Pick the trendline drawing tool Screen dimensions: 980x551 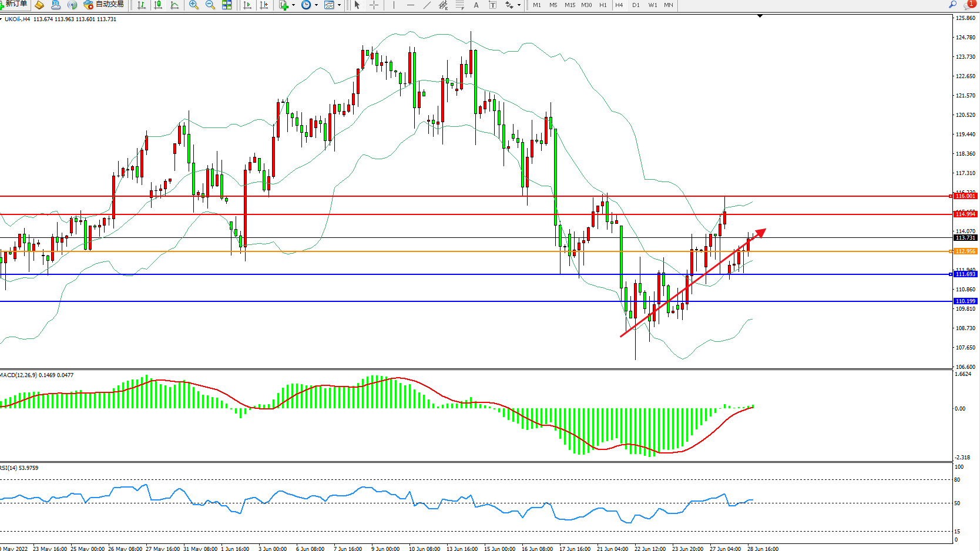[427, 5]
